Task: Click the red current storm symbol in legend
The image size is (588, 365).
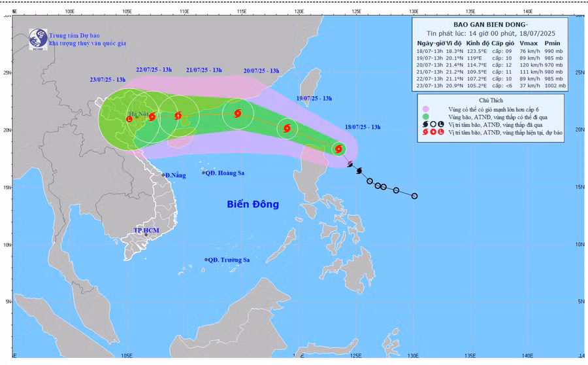Action: coord(425,131)
